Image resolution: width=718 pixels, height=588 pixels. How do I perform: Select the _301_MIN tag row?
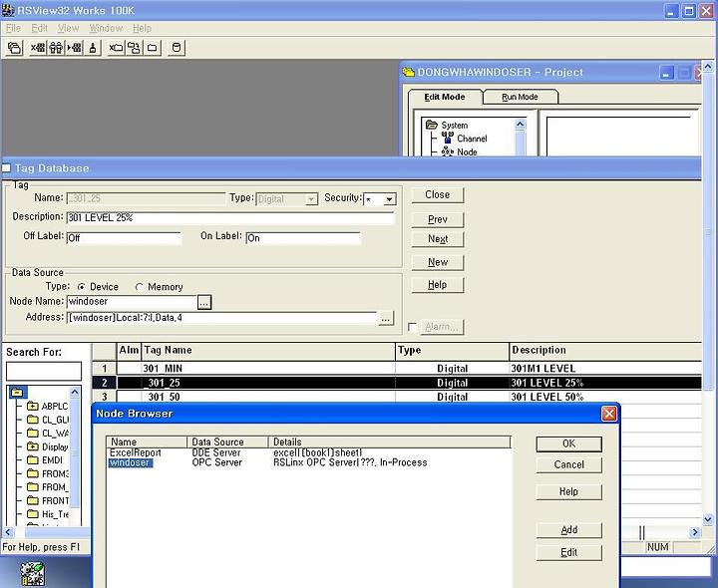coord(397,368)
